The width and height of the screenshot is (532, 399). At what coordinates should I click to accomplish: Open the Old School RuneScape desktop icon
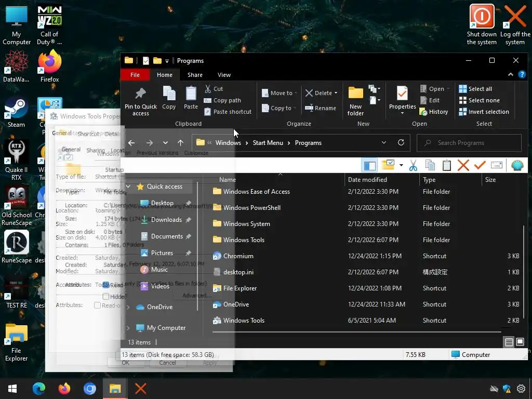pos(16,207)
